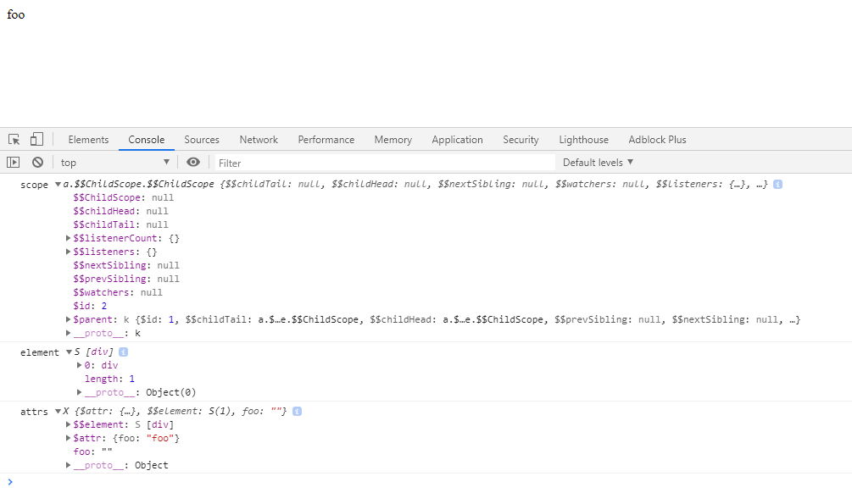
Task: Click the info badge next to attrs object
Action: (297, 412)
